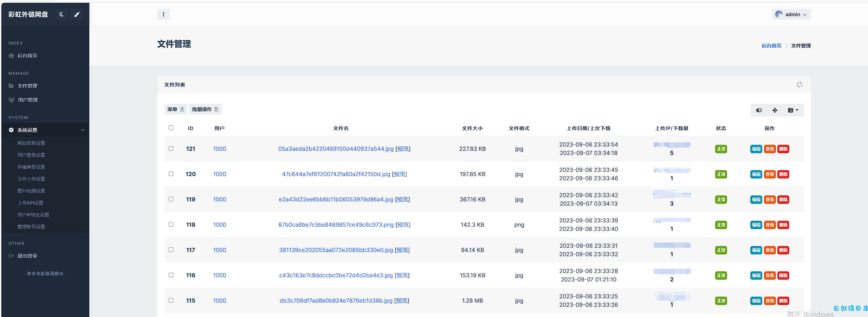Check the box for file ID 118
868x317 pixels.
click(x=171, y=224)
